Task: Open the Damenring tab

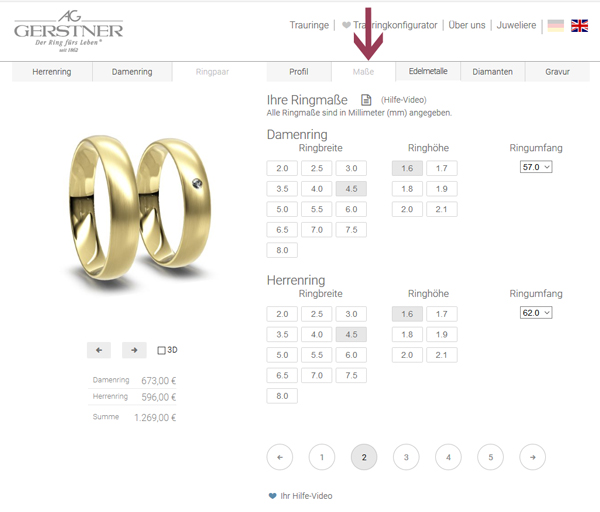Action: [x=132, y=72]
